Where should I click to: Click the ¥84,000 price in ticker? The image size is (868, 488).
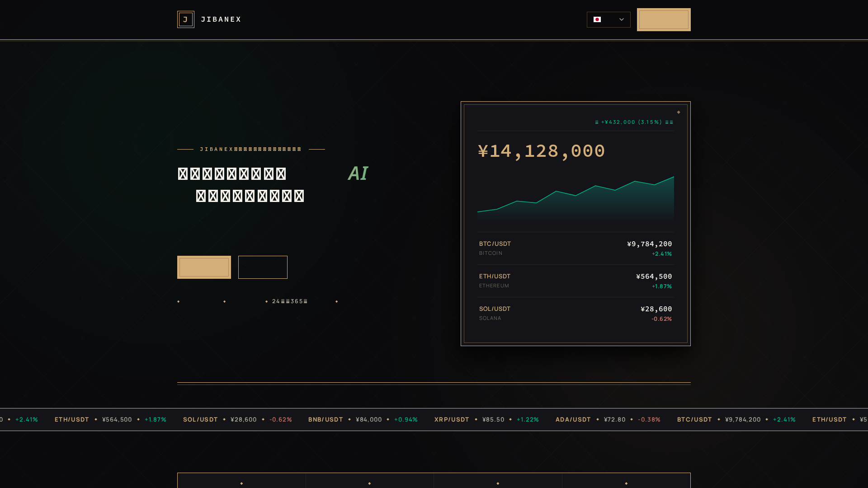[369, 419]
